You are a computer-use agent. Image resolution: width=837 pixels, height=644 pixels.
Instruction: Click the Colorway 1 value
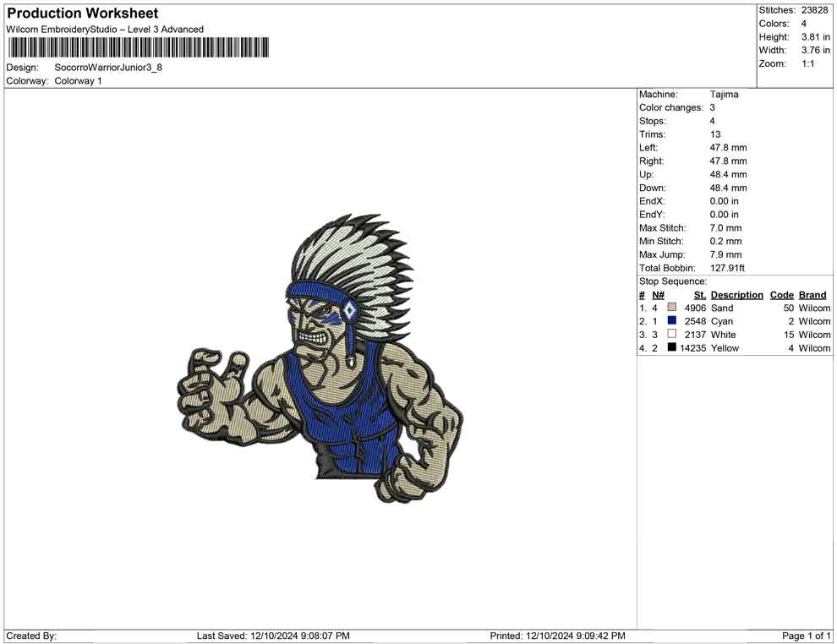[78, 81]
